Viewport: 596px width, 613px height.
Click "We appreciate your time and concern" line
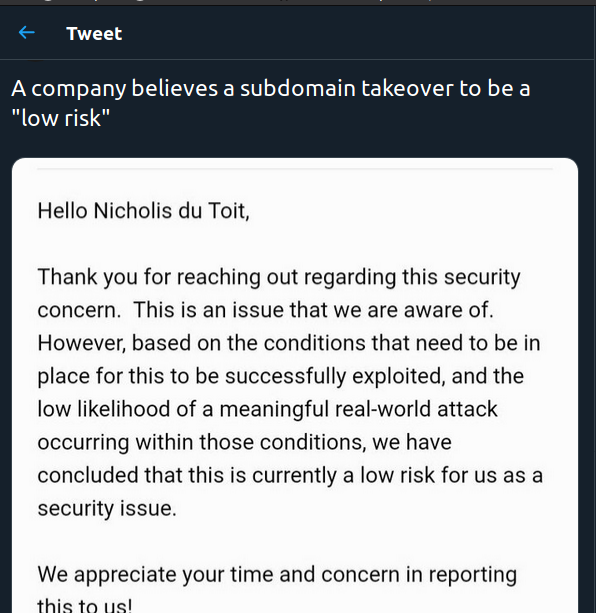coord(277,575)
